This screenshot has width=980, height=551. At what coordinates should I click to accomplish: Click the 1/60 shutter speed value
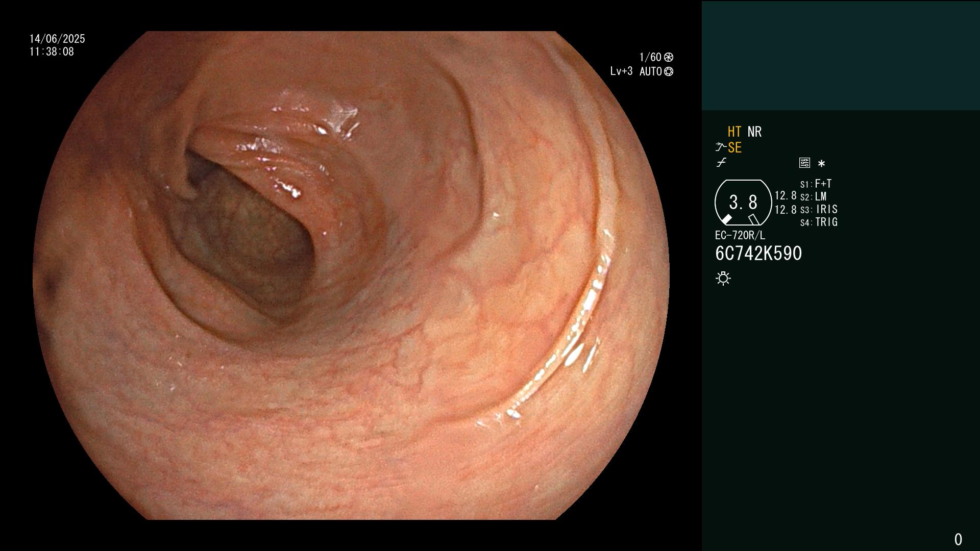(650, 57)
